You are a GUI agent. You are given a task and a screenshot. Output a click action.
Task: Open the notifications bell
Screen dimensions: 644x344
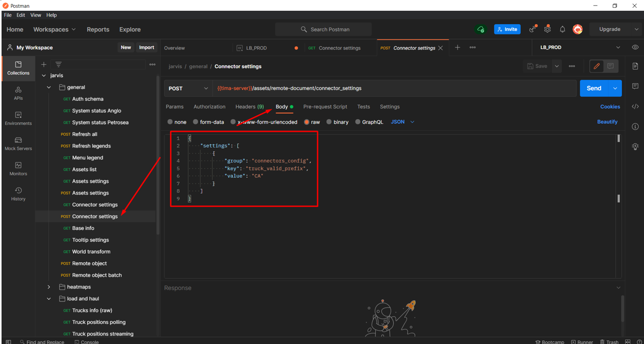click(562, 29)
